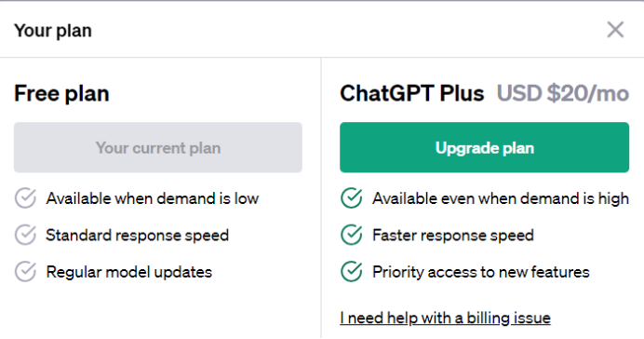Click green check beside Faster response speed

352,235
